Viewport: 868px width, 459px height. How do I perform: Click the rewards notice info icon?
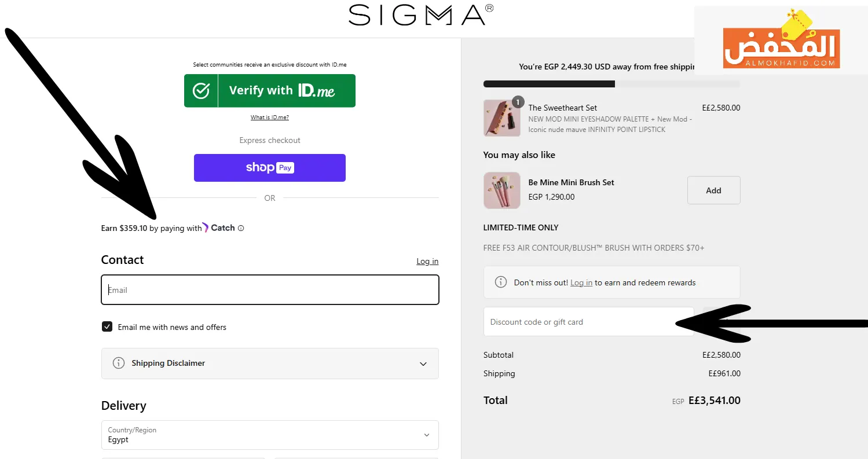[x=501, y=282]
